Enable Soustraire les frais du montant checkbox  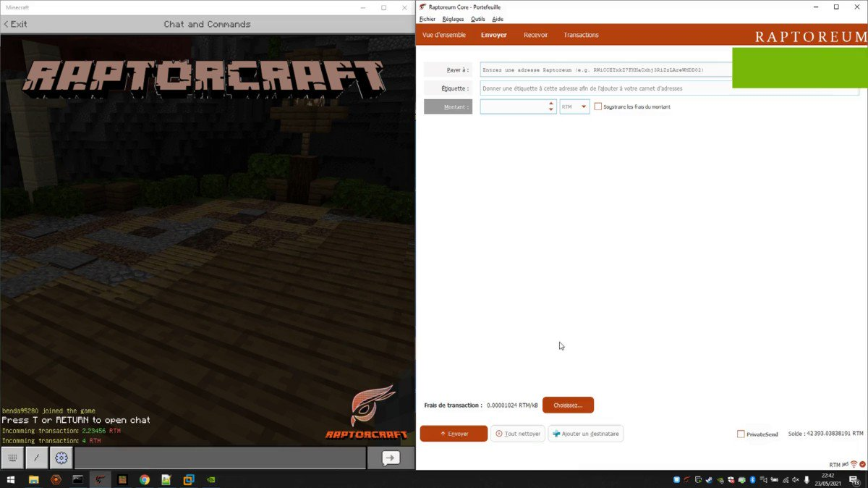click(598, 106)
